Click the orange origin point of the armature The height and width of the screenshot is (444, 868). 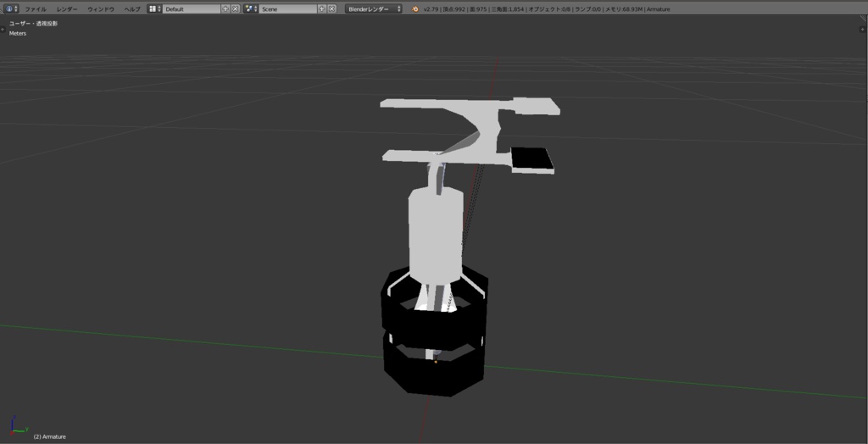click(x=436, y=362)
